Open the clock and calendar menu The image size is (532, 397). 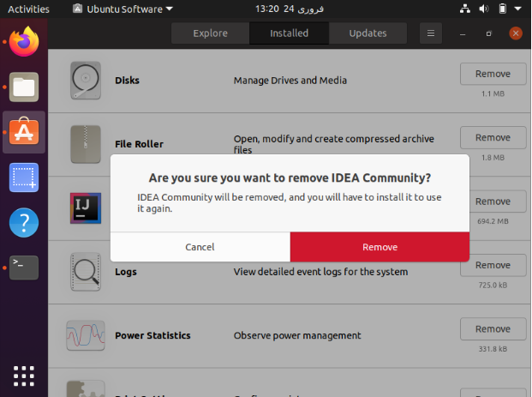[x=290, y=9]
